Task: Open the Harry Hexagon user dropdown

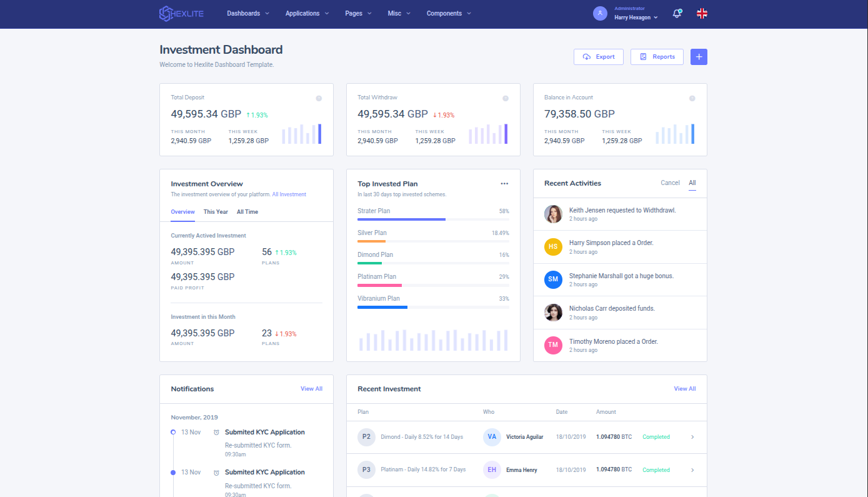Action: coord(636,18)
